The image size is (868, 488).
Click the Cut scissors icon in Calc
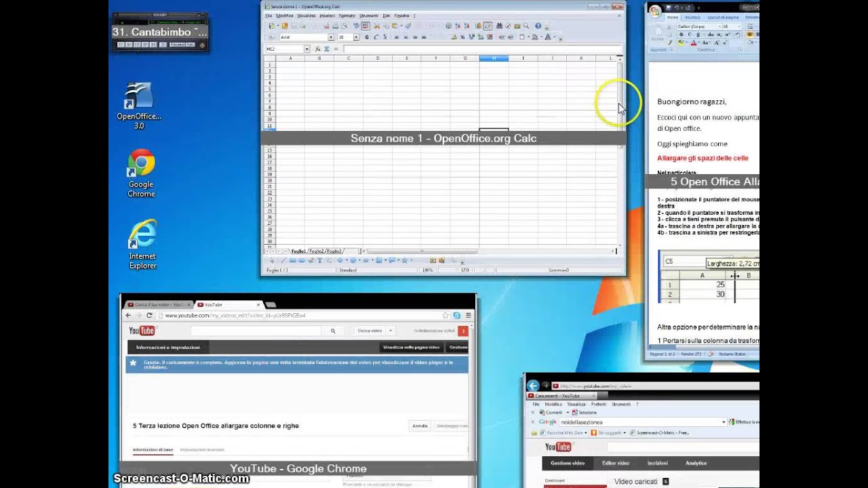coord(377,26)
